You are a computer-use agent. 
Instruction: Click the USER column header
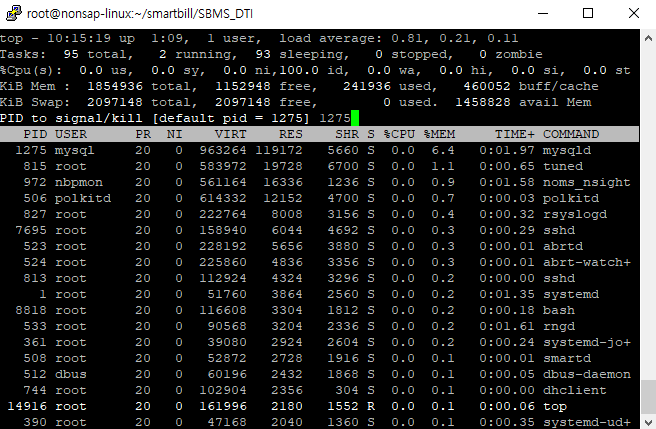pos(71,134)
